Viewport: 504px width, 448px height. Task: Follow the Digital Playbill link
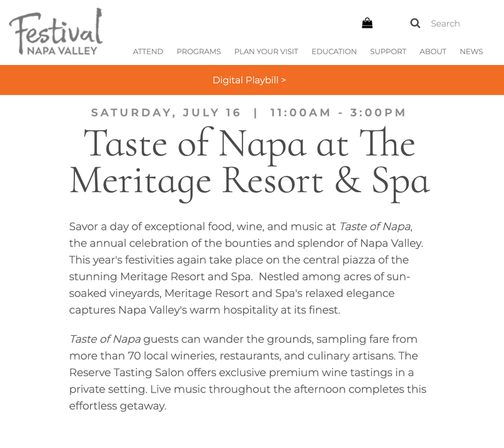click(x=249, y=80)
